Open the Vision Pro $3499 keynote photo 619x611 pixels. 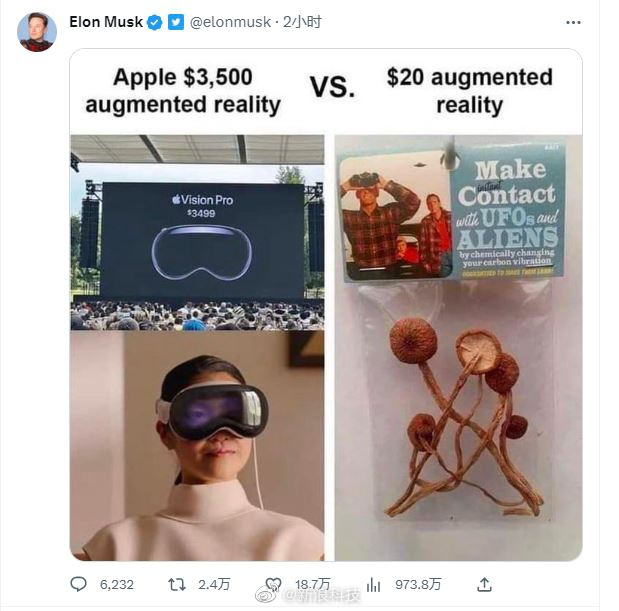click(197, 232)
